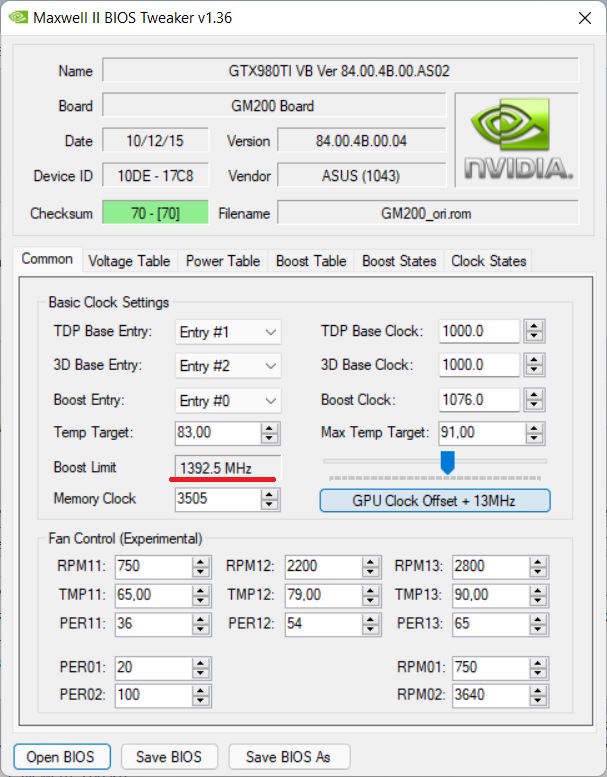This screenshot has height=777, width=607.
Task: Click the PER01 input field
Action: click(154, 667)
